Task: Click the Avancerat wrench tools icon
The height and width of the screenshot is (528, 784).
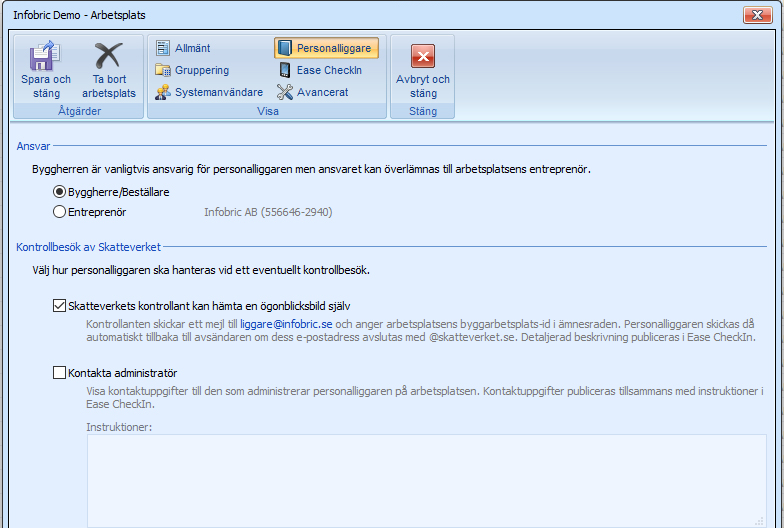Action: tap(284, 92)
